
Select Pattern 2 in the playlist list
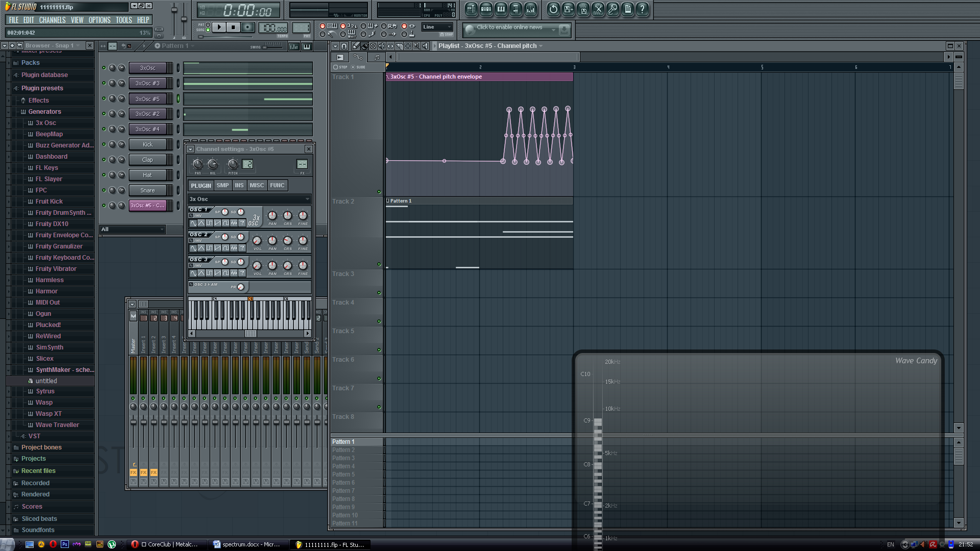tap(357, 450)
